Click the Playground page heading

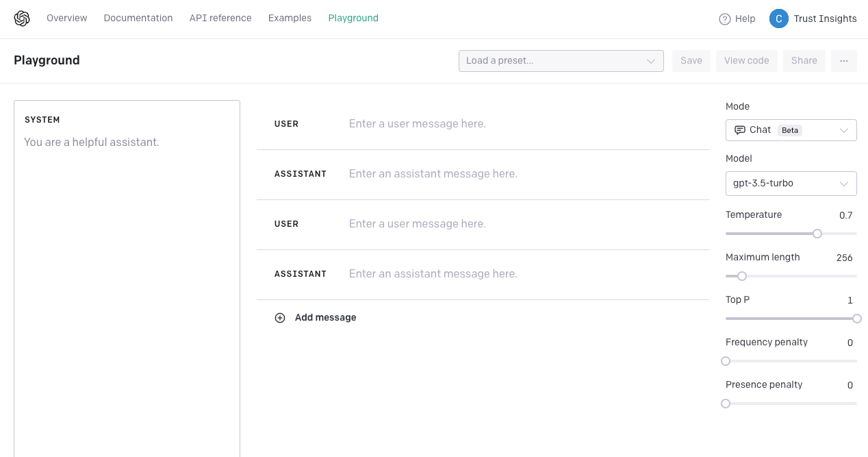[x=47, y=60]
